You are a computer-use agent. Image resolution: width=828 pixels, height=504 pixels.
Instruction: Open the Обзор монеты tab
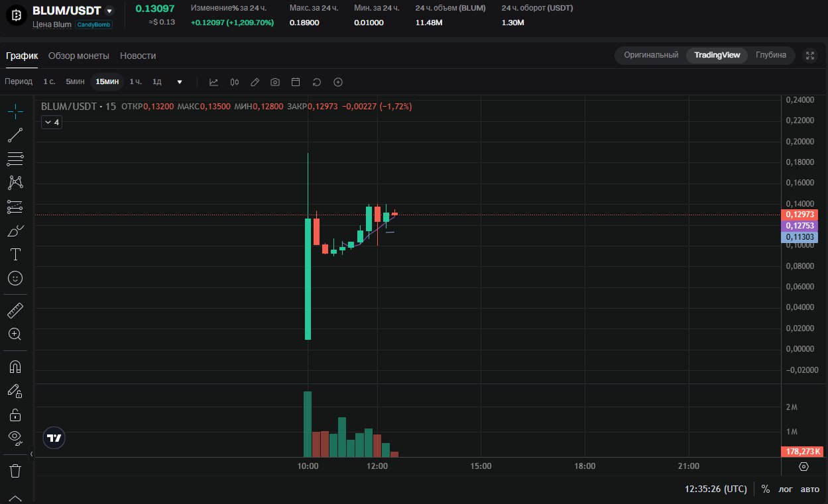point(79,56)
